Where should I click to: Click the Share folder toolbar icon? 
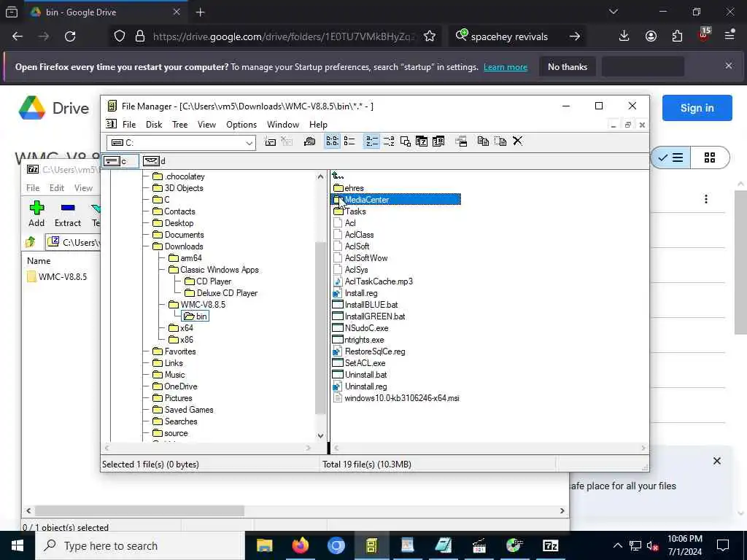[x=309, y=141]
